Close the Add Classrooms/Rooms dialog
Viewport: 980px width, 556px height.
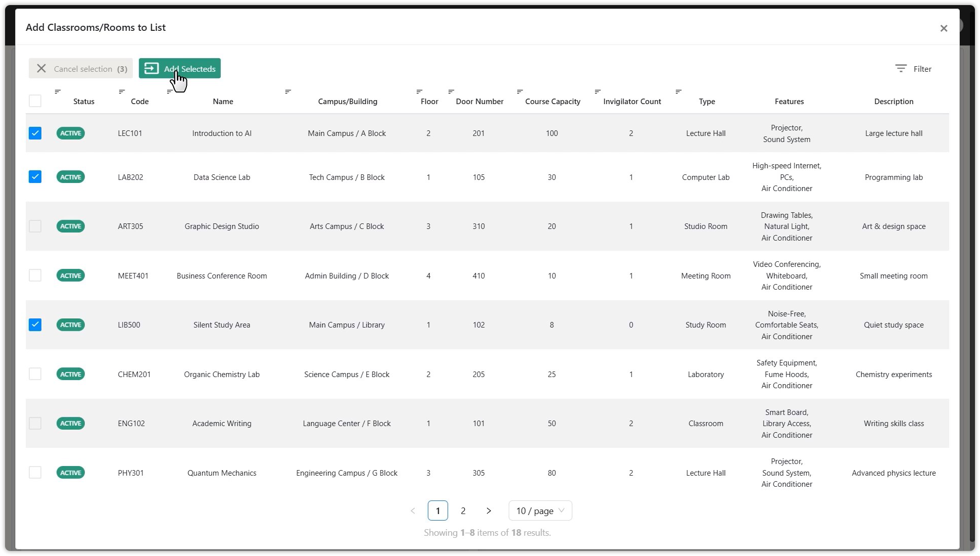pos(943,28)
